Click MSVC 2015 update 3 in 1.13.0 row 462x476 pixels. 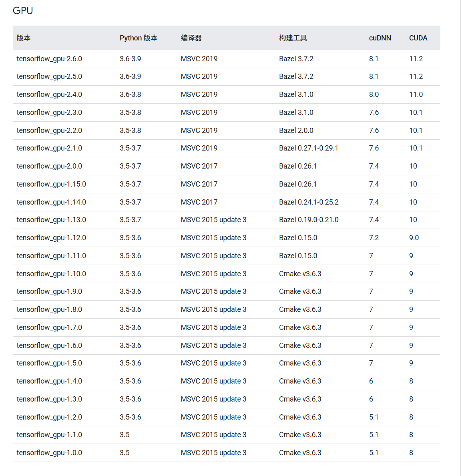213,220
